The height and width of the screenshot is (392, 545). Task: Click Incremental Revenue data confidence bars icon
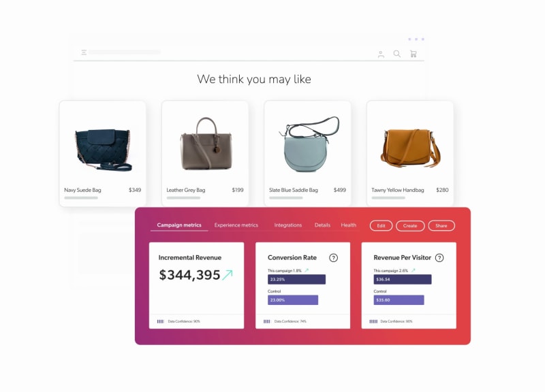coord(160,321)
